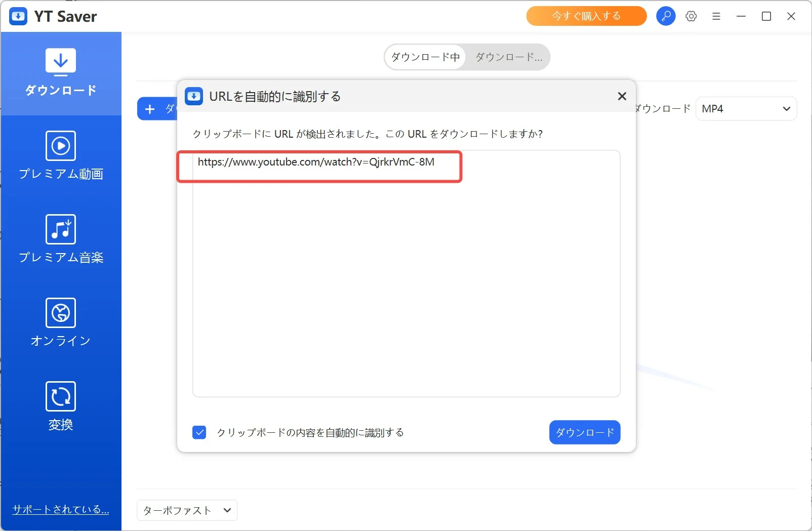The image size is (812, 531).
Task: Maximize the YT Saver window
Action: click(766, 16)
